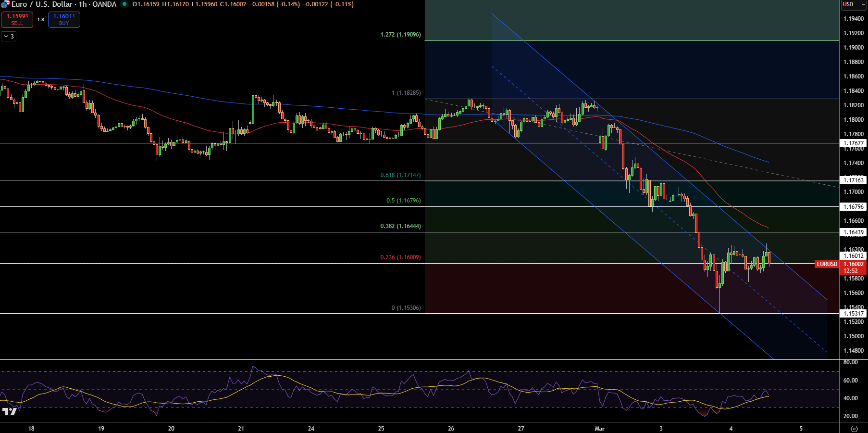Click the SELL 1.15993 button
Image resolution: width=868 pixels, height=433 pixels.
pyautogui.click(x=17, y=20)
